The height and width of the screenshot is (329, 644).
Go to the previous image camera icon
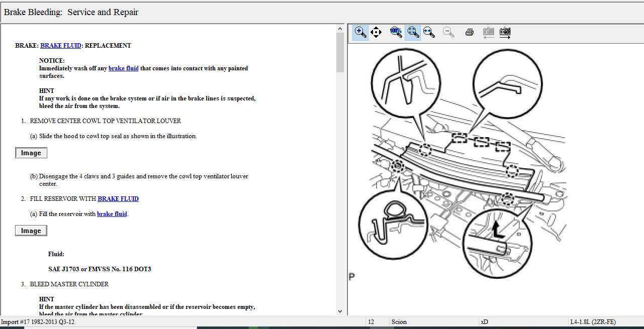click(488, 33)
